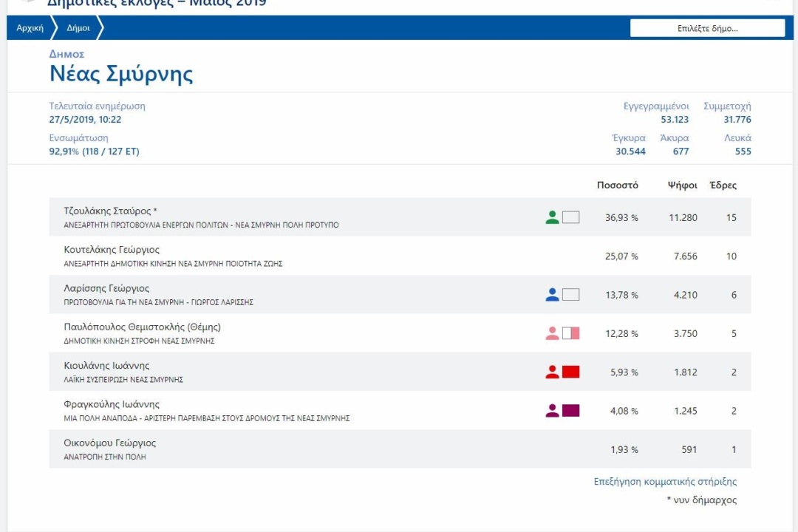Expand the breadcrumb chevron after Δήμοι
Image resolution: width=798 pixels, height=532 pixels.
[x=100, y=27]
